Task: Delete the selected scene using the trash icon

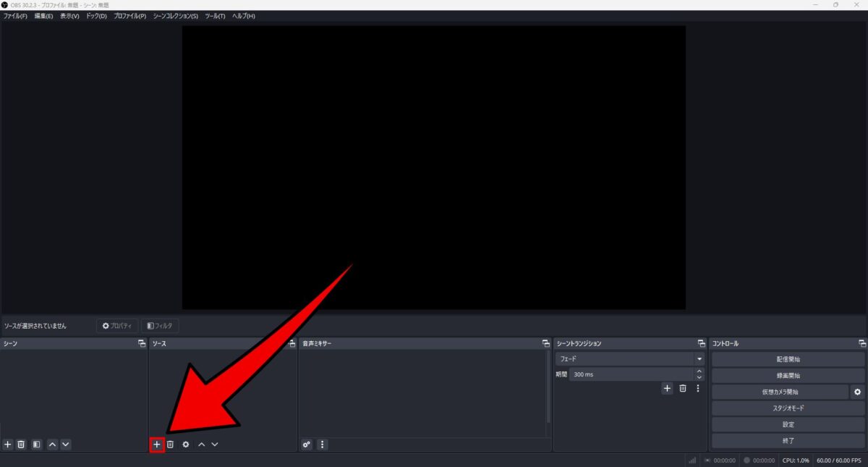Action: coord(21,444)
